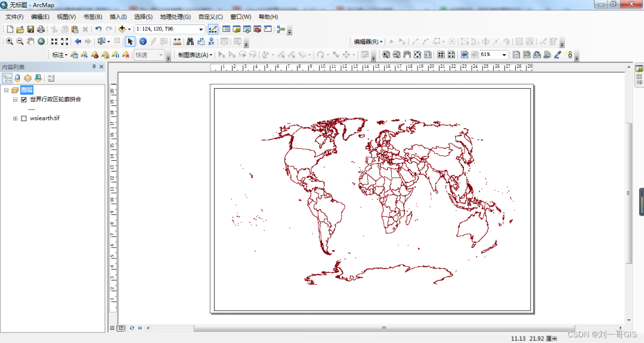The height and width of the screenshot is (343, 644).
Task: Open the 制图表达(A) dropdown
Action: tap(196, 55)
